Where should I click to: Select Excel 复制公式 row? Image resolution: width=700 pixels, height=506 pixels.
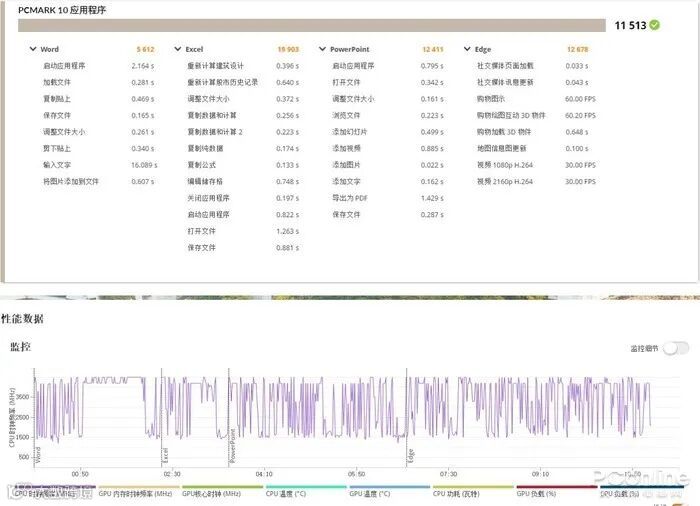(243, 165)
